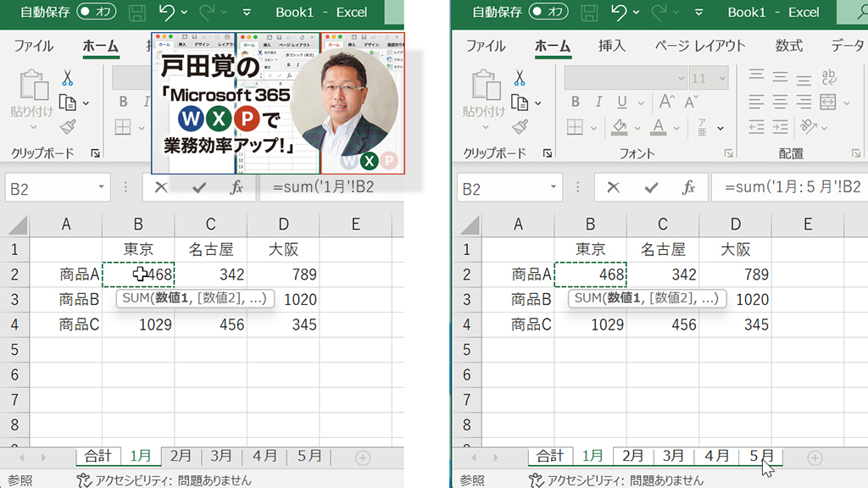Confirm formula entry in right window
The height and width of the screenshot is (488, 868).
coord(651,187)
